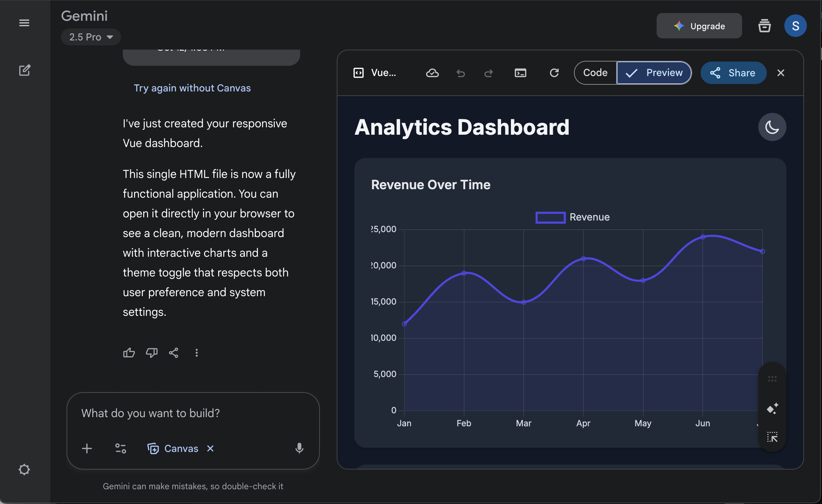Click the Share button
The height and width of the screenshot is (504, 822).
(x=733, y=73)
